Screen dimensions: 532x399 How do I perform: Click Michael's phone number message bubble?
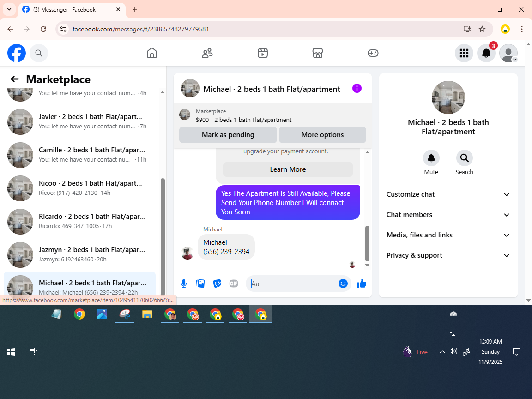point(226,247)
